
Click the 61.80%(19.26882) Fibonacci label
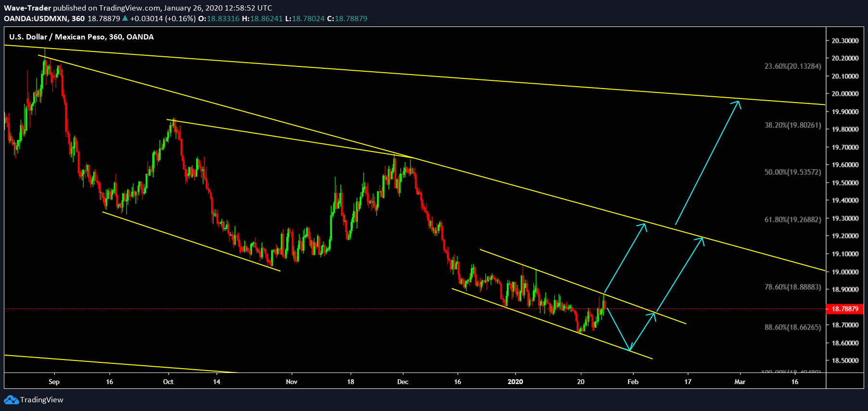(x=793, y=220)
